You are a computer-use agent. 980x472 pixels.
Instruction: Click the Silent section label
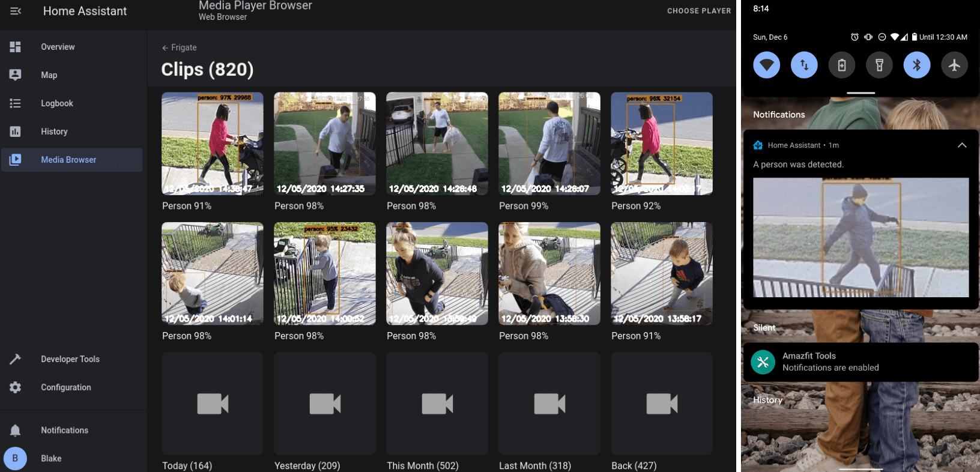point(764,328)
